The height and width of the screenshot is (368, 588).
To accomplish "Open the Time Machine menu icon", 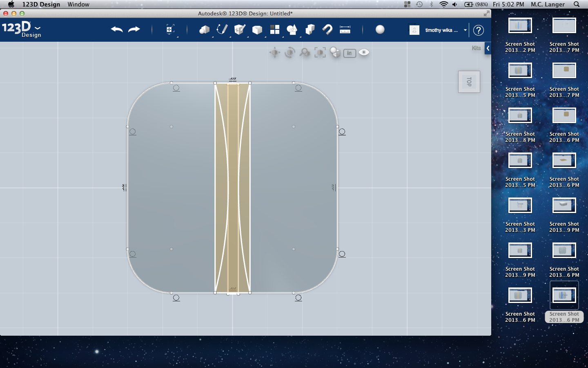I will 419,4.
